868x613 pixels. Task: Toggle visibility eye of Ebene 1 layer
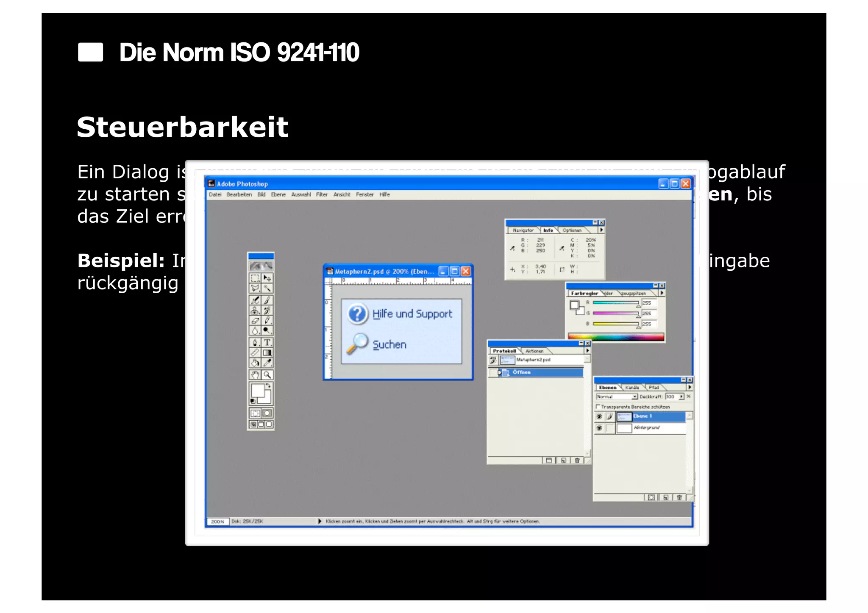click(599, 417)
